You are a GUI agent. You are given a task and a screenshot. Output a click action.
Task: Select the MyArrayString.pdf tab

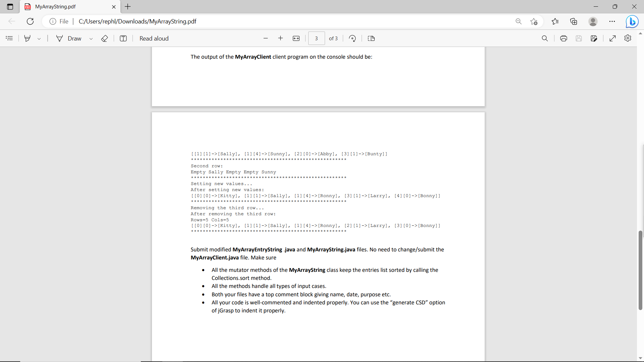67,7
